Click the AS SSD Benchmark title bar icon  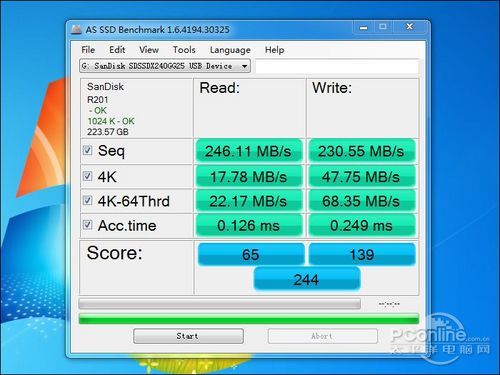pos(77,29)
